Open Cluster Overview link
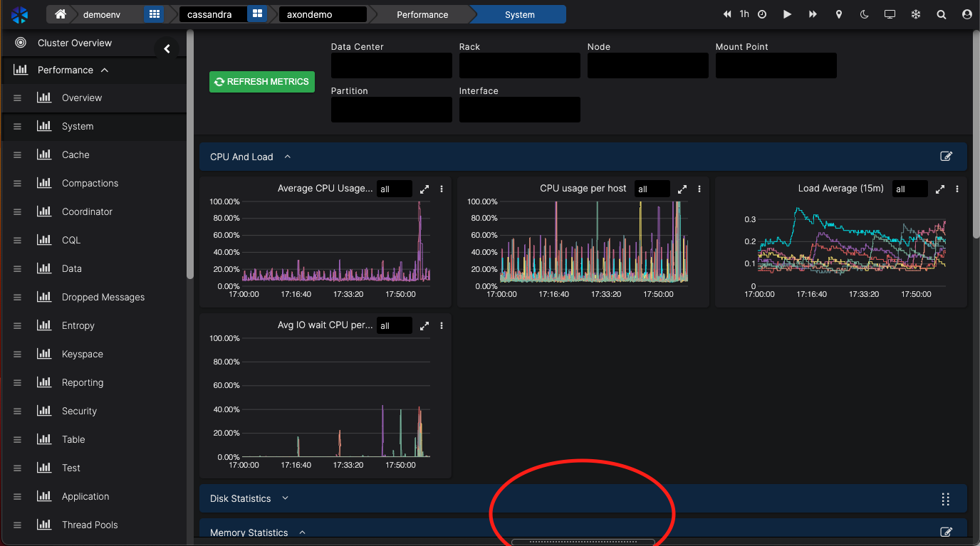980x546 pixels. pyautogui.click(x=74, y=43)
